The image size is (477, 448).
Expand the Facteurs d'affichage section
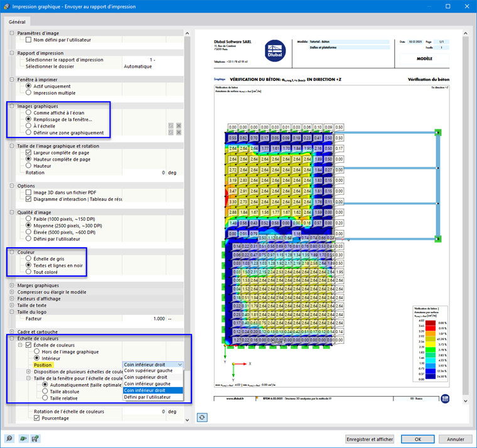click(x=11, y=299)
